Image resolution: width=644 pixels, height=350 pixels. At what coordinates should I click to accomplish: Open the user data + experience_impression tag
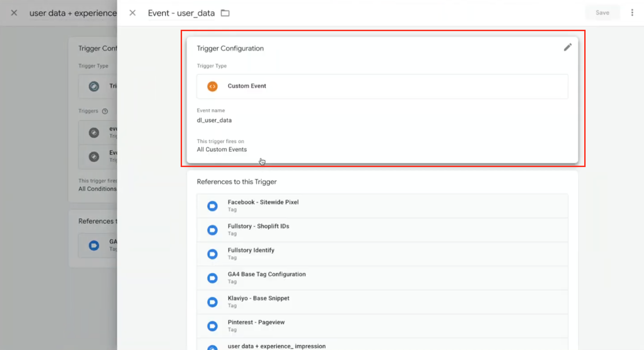(x=277, y=346)
